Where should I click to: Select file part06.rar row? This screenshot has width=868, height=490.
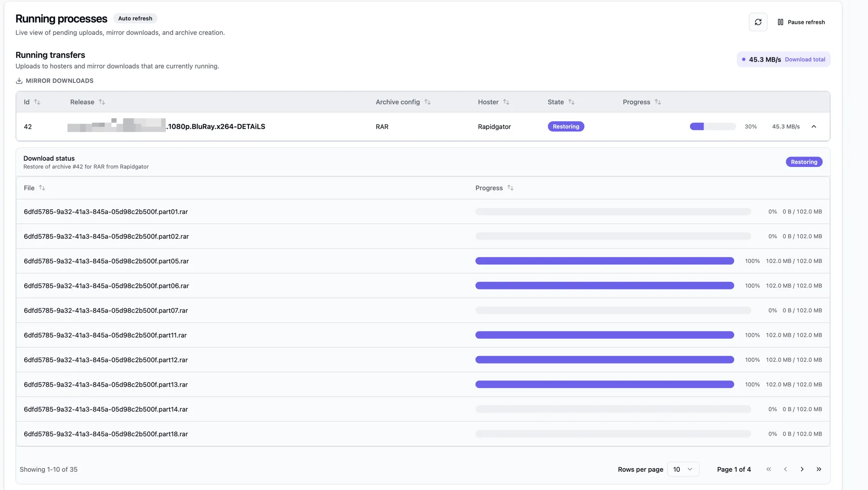pyautogui.click(x=423, y=286)
